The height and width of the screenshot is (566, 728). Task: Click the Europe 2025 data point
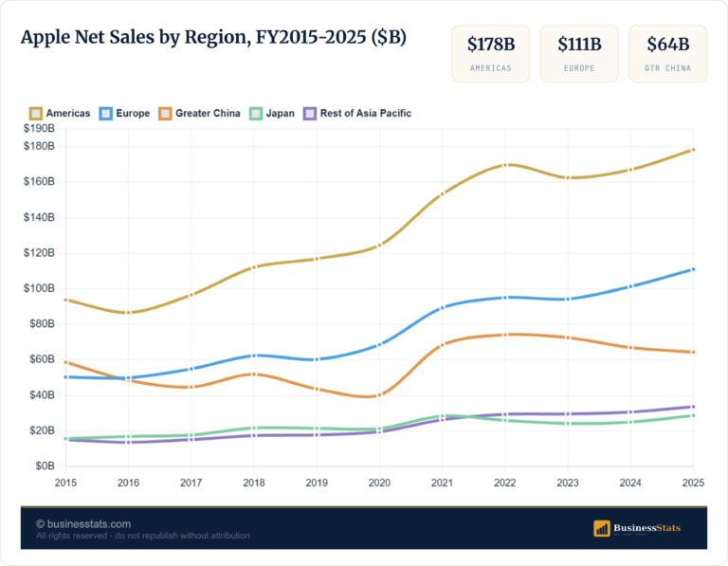(693, 269)
